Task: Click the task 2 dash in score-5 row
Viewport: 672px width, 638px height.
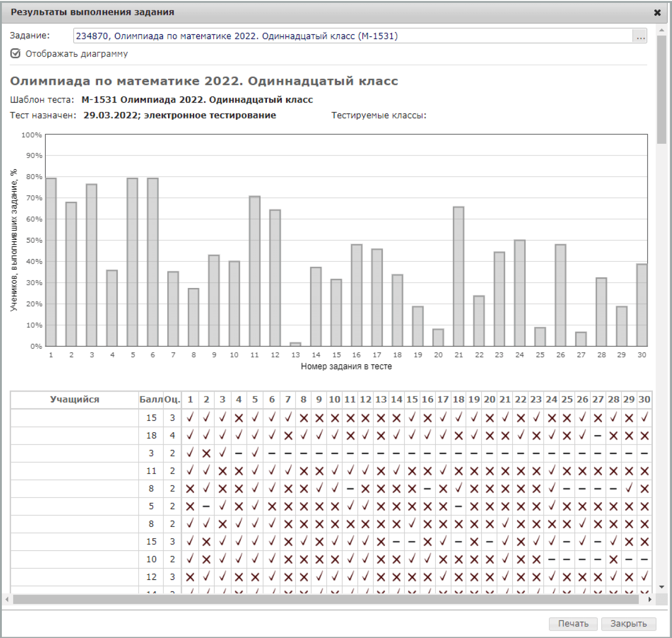Action: [206, 506]
